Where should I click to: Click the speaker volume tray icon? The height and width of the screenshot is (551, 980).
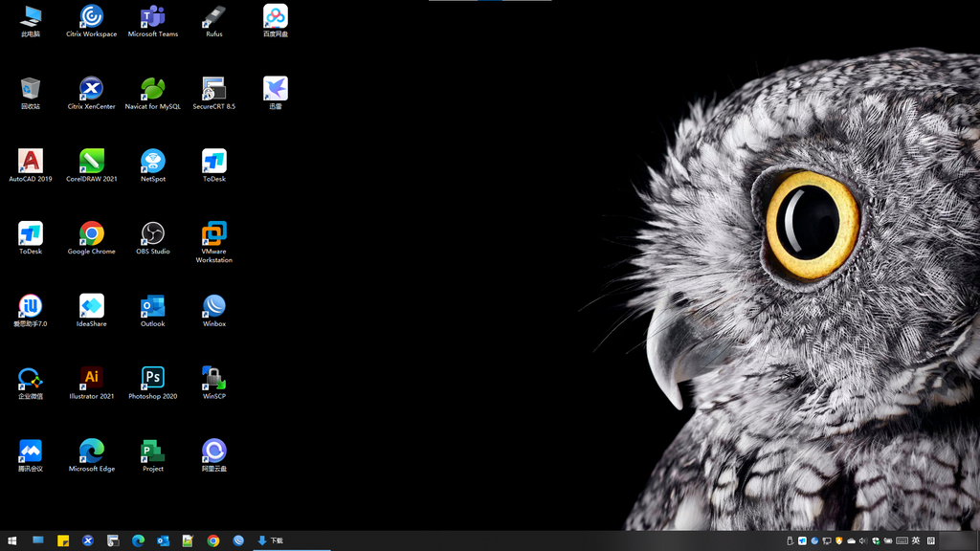(x=863, y=540)
